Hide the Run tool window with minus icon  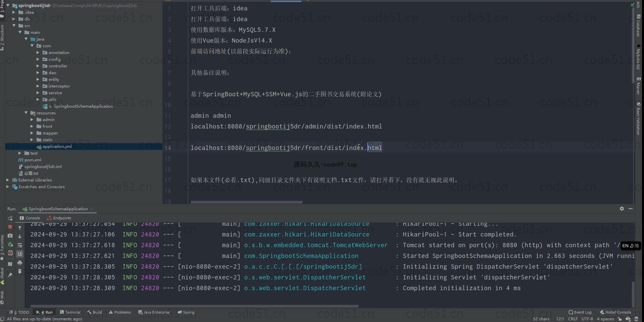pos(631,209)
